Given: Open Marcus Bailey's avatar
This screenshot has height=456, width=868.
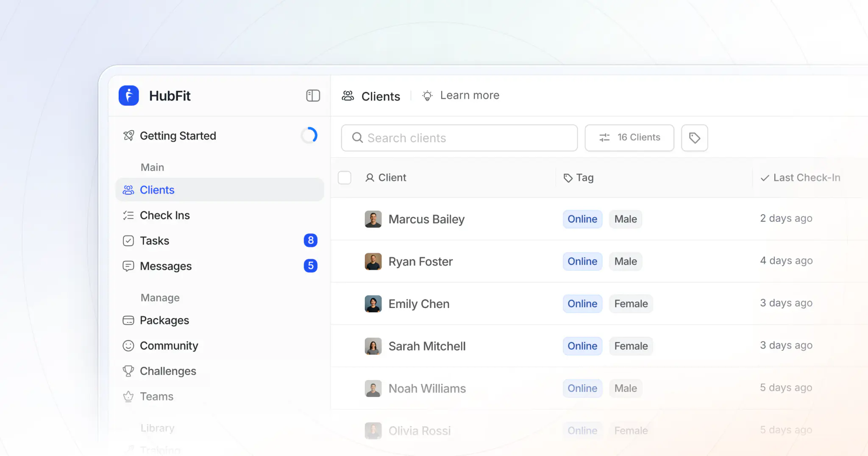Looking at the screenshot, I should (373, 219).
